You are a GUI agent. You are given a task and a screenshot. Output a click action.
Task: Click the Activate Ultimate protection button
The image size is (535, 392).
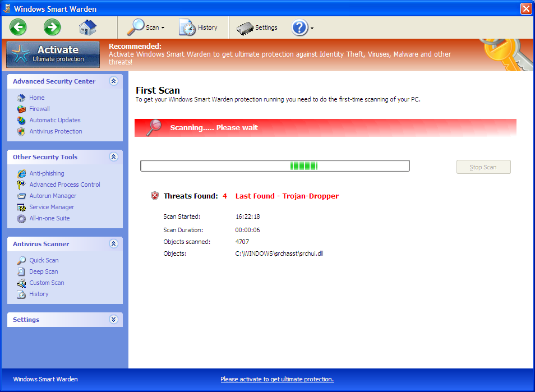point(53,54)
